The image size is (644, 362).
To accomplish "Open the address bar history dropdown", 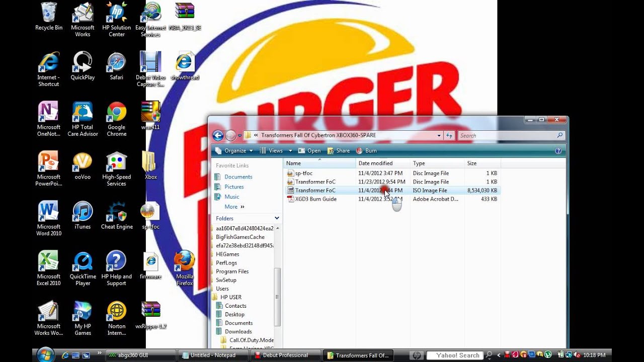I will pyautogui.click(x=439, y=135).
